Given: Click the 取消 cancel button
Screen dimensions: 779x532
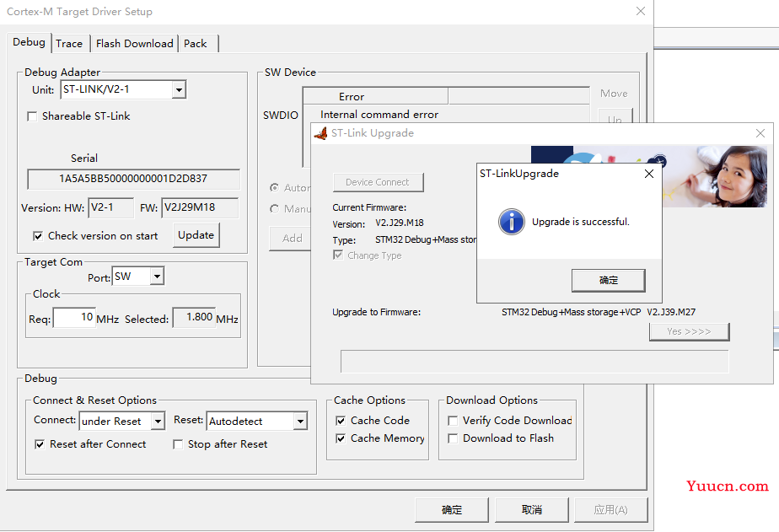Looking at the screenshot, I should click(x=532, y=509).
